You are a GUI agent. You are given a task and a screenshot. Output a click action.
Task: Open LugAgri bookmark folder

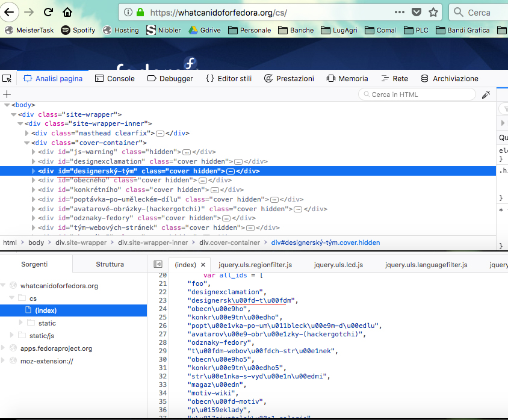point(339,30)
